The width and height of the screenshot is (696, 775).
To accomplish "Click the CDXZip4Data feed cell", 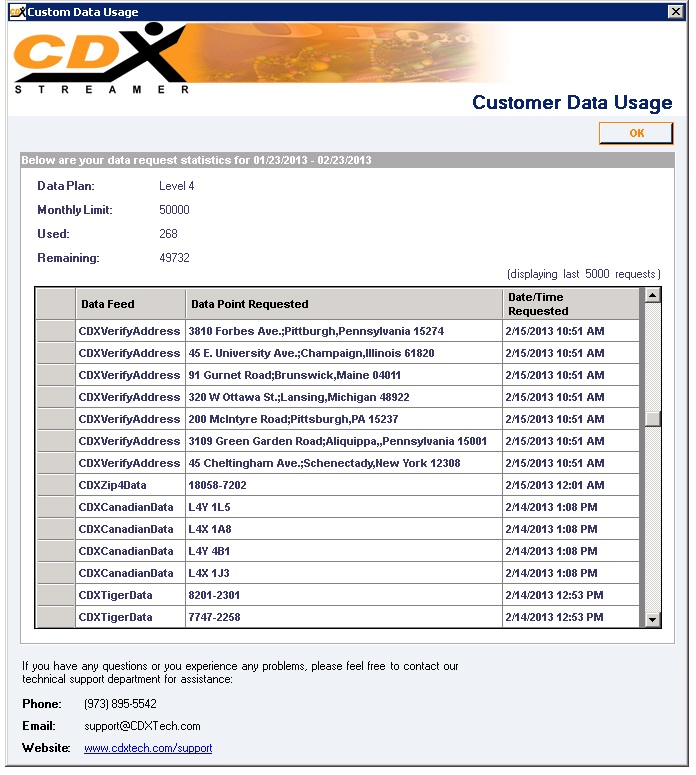I will click(130, 485).
